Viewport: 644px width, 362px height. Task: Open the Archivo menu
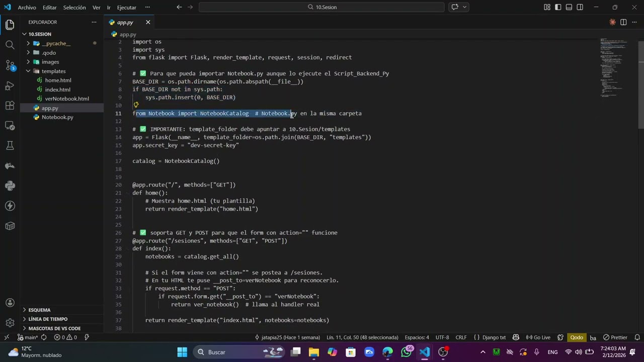27,7
